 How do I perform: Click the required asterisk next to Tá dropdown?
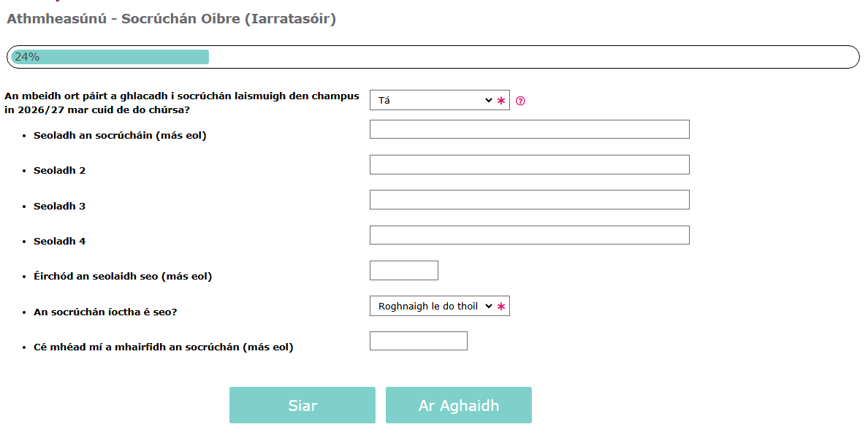click(x=501, y=101)
